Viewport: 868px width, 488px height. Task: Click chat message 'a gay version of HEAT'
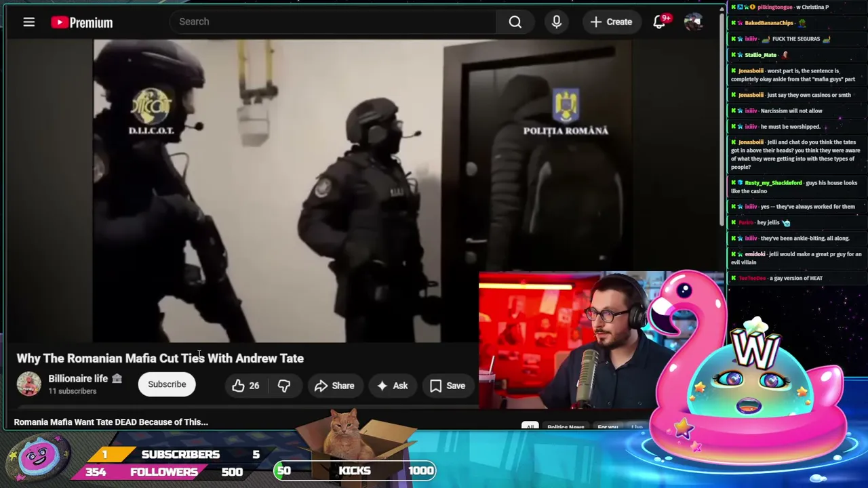pos(796,278)
